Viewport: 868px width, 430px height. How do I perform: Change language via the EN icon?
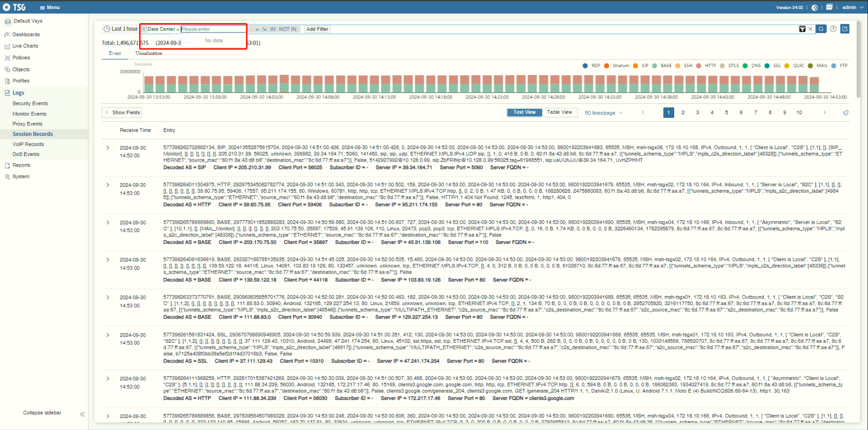click(x=829, y=7)
